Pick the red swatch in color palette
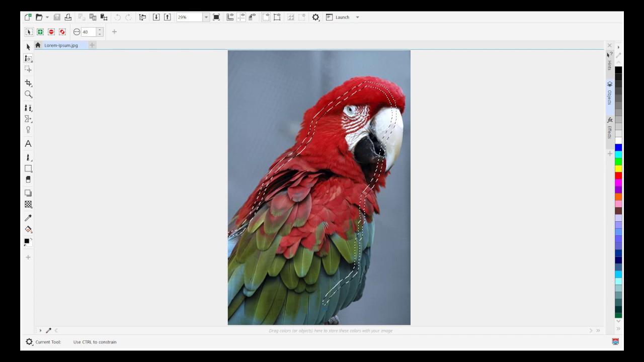Viewport: 644px width, 362px height. coord(618,175)
